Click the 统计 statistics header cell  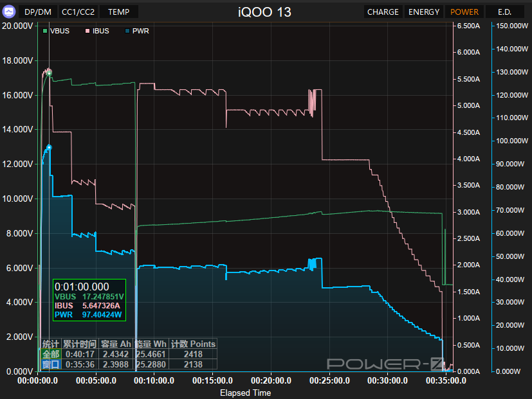click(51, 344)
